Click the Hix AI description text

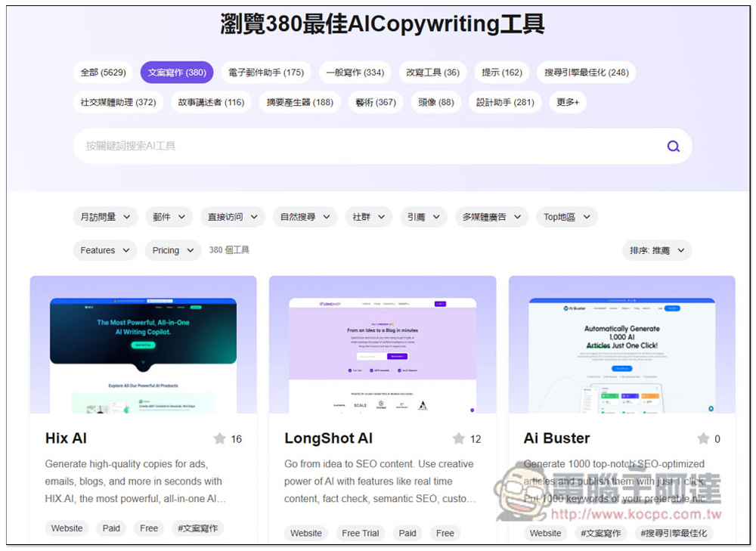tap(135, 481)
